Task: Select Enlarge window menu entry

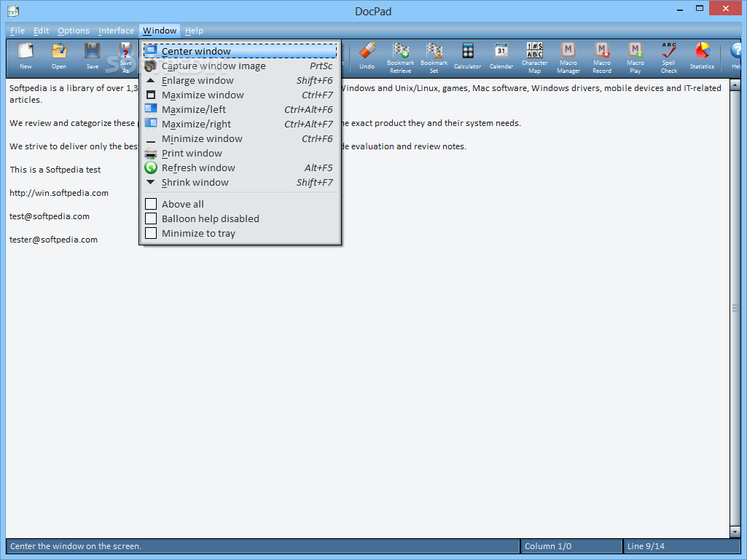Action: pyautogui.click(x=240, y=81)
